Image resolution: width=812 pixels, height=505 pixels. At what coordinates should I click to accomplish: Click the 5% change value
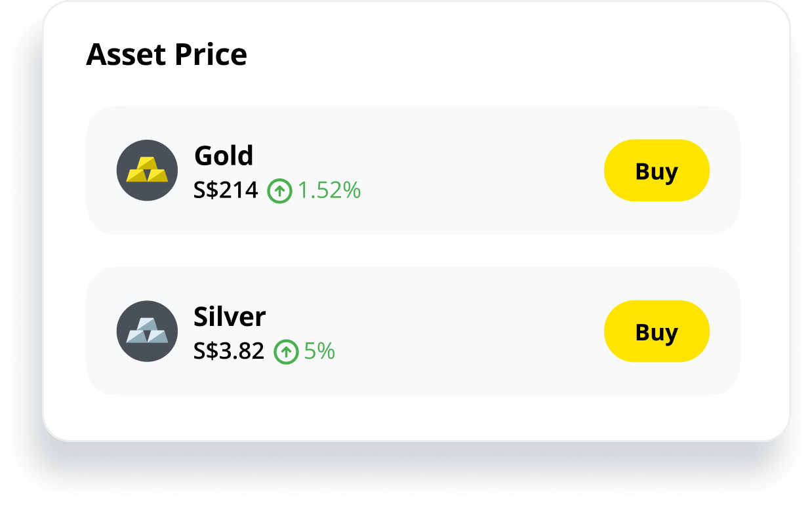coord(319,352)
